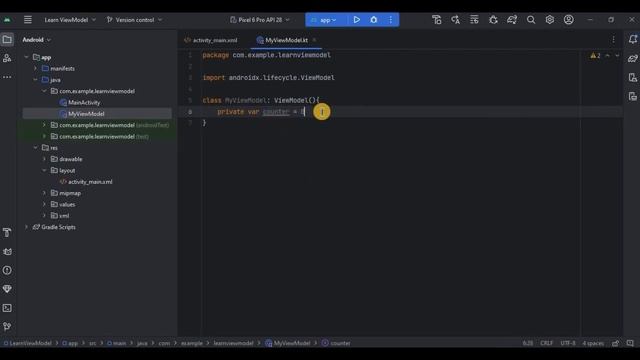The height and width of the screenshot is (360, 640).
Task: Close the MyViewModel.kt tab
Action: point(314,40)
